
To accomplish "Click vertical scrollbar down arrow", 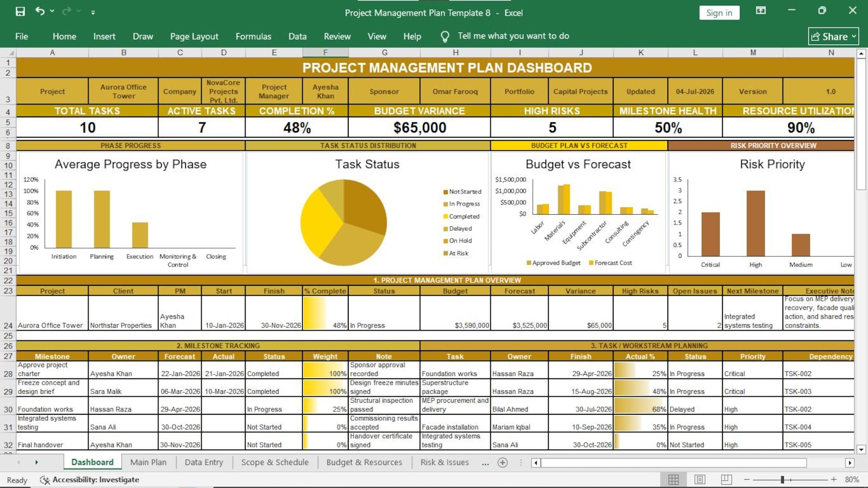I will [x=861, y=450].
